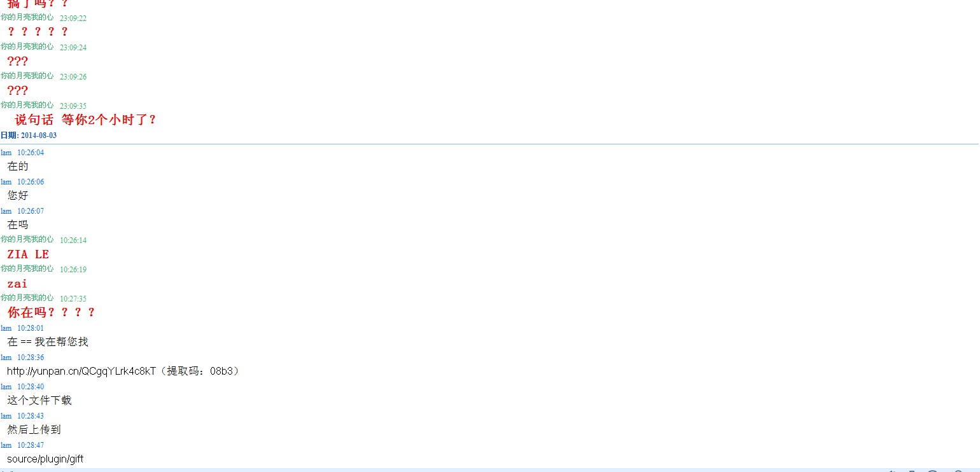Click sender 你的月亮我的心 at 10:26:14
This screenshot has width=980, height=472.
(27, 240)
